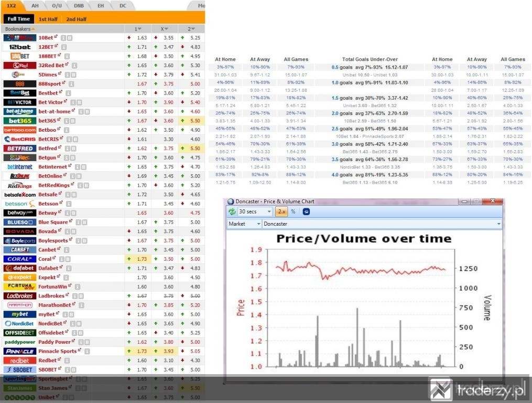Viewport: 532px width, 403px height.
Task: Open the Blue Square bookmaker link
Action: click(x=53, y=222)
